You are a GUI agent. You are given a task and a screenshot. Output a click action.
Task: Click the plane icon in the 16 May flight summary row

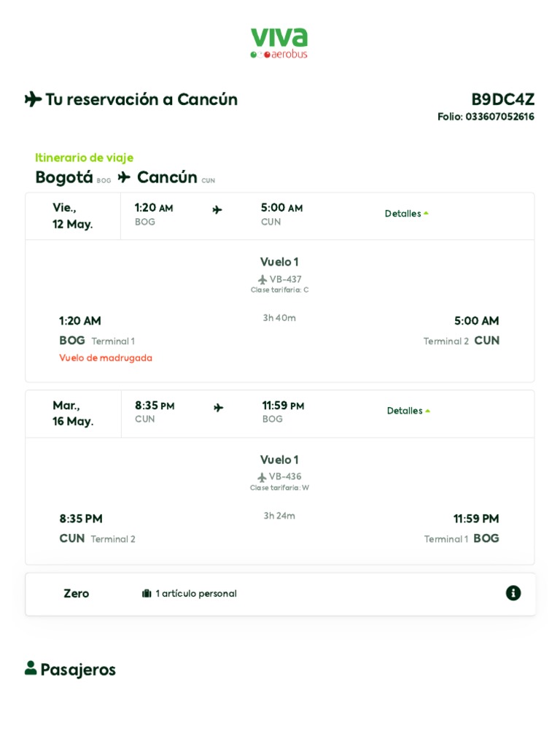218,408
